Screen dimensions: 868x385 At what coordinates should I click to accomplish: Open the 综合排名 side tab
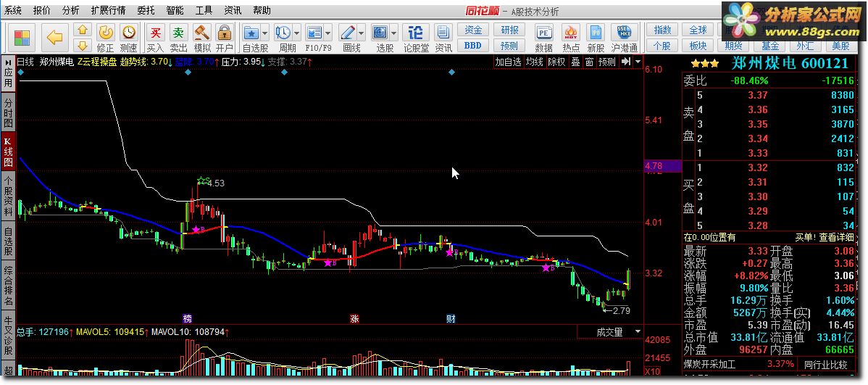pyautogui.click(x=8, y=286)
